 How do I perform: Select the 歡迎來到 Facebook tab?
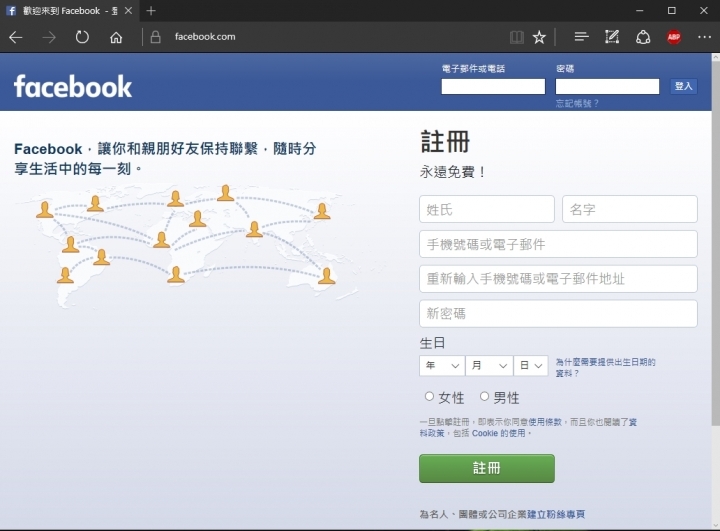pyautogui.click(x=70, y=11)
